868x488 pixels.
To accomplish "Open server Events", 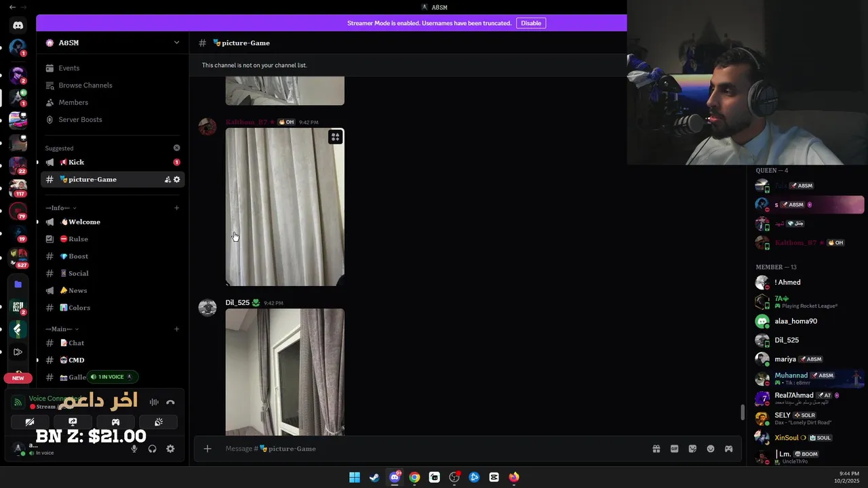I will coord(113,68).
